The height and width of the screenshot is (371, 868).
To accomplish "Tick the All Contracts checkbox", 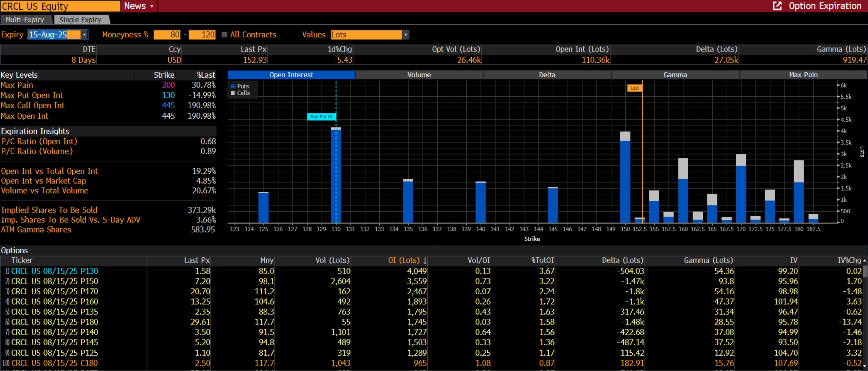I will (224, 35).
